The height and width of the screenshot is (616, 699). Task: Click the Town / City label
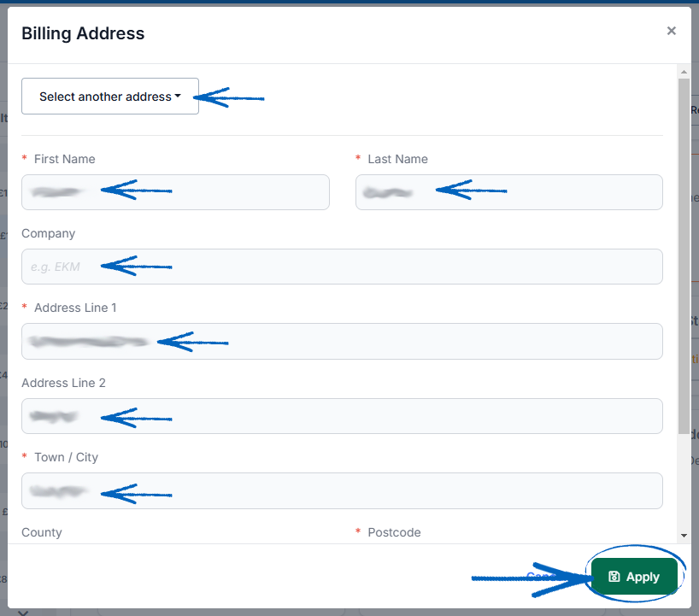point(66,457)
